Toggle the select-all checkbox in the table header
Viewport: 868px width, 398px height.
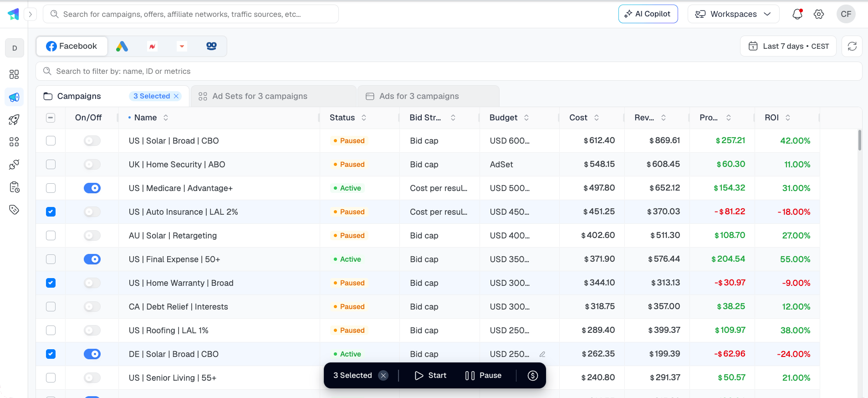(51, 118)
